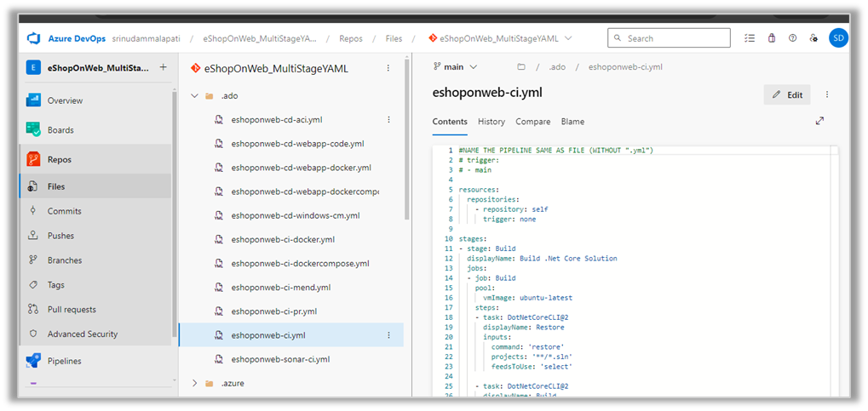Click the Commits icon in sidebar

(32, 211)
